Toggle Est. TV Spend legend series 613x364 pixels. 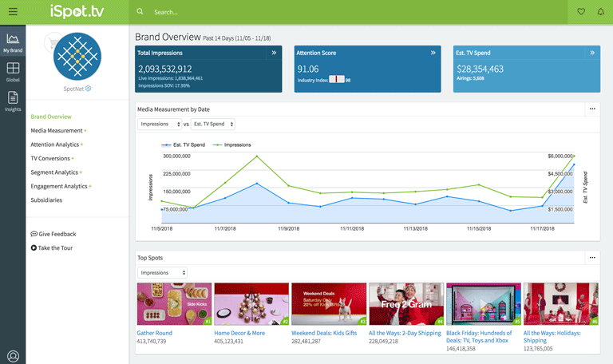[184, 145]
